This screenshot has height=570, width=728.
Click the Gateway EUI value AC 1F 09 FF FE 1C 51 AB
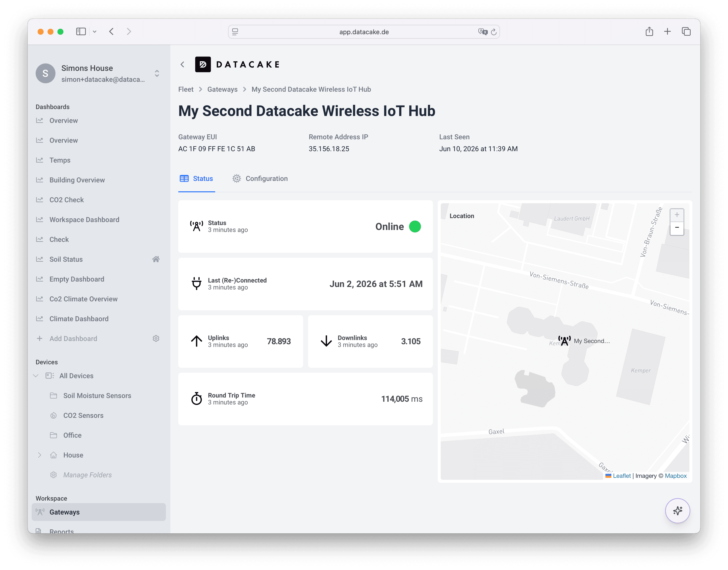[x=217, y=149]
